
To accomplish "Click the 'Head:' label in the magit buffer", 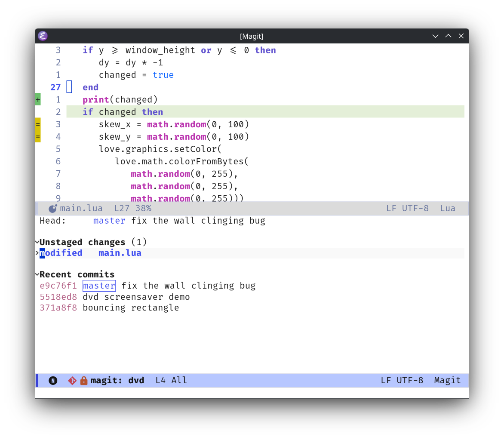I will click(x=53, y=221).
